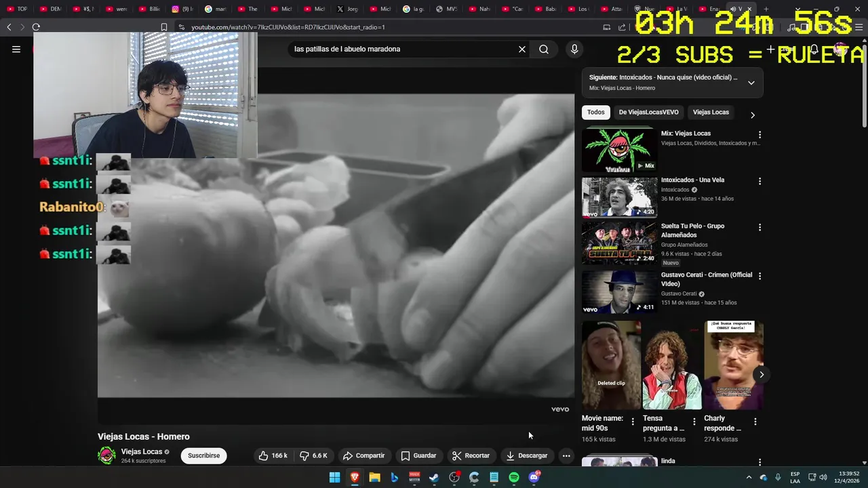Click the Compartir share button
This screenshot has height=488, width=868.
tap(363, 455)
